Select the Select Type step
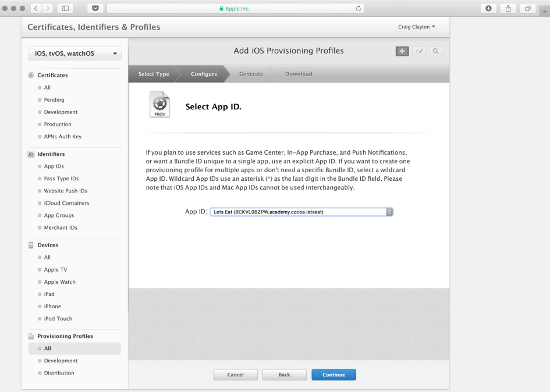This screenshot has width=550, height=392. coord(154,74)
